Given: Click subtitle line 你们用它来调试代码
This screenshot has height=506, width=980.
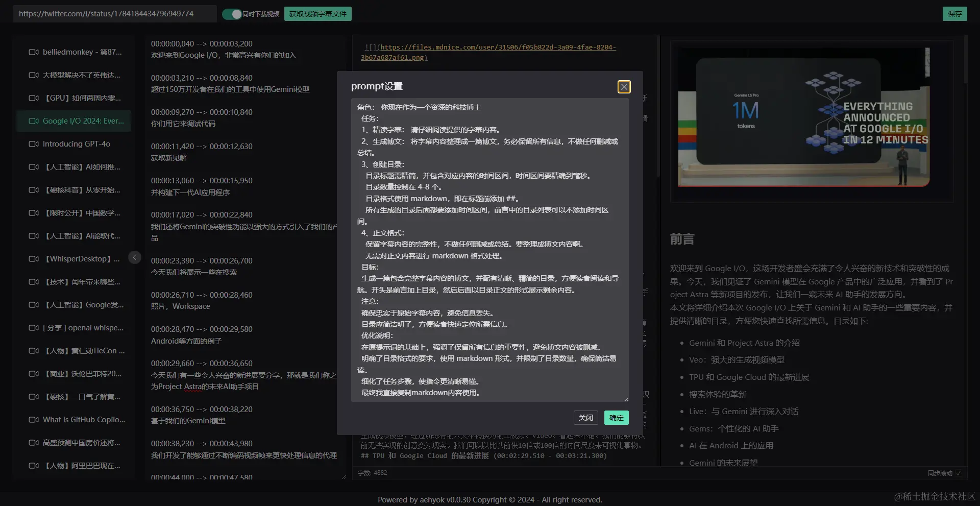Looking at the screenshot, I should 183,124.
